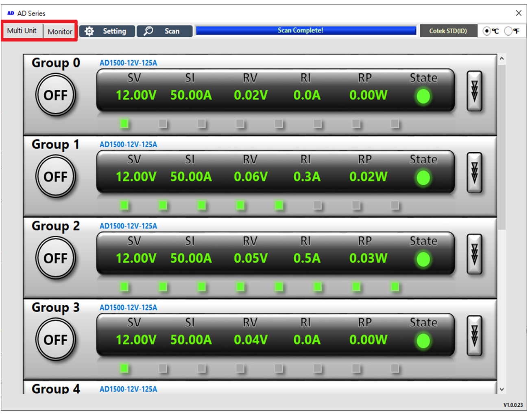The image size is (532, 414).
Task: Toggle the Group 2 OFF power button
Action: [x=56, y=258]
